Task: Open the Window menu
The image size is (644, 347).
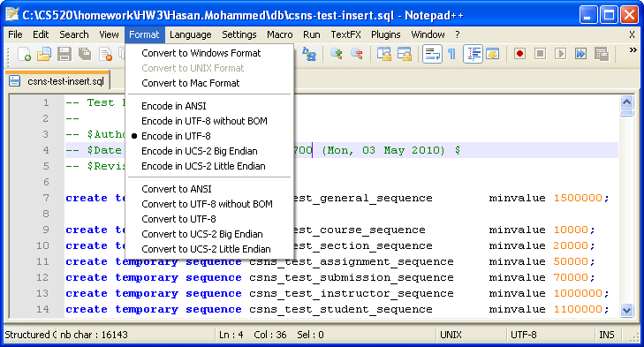Action: coord(428,34)
